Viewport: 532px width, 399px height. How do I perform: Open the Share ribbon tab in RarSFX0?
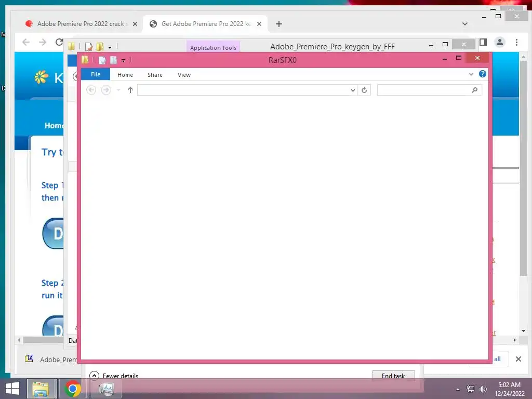155,75
